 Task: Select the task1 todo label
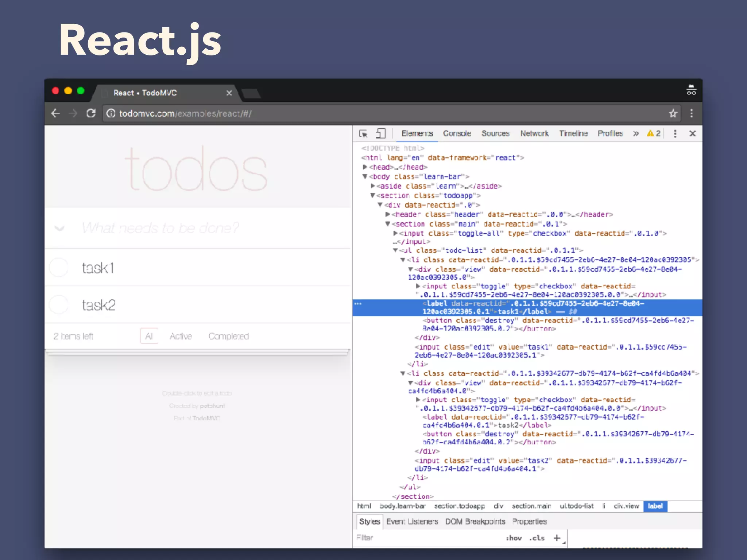click(x=98, y=268)
